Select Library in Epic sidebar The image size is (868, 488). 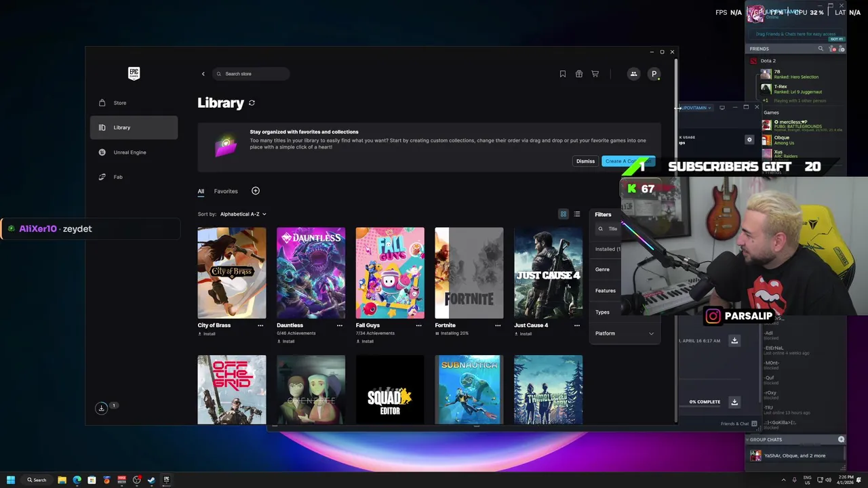tap(134, 127)
